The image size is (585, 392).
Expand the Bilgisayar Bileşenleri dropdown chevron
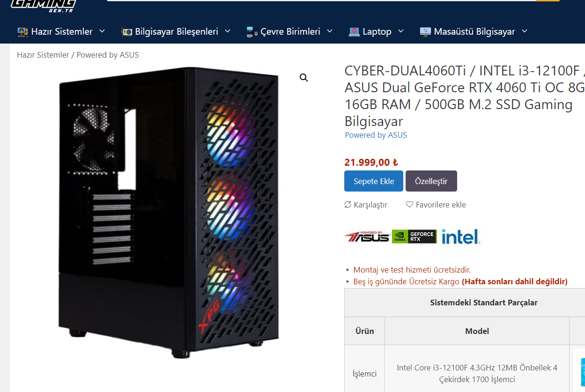[228, 31]
